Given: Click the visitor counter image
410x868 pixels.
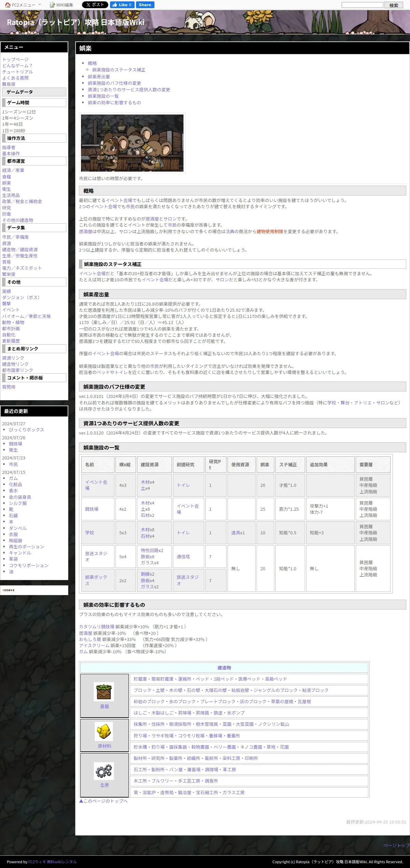Looking at the screenshot, I should tap(9, 590).
